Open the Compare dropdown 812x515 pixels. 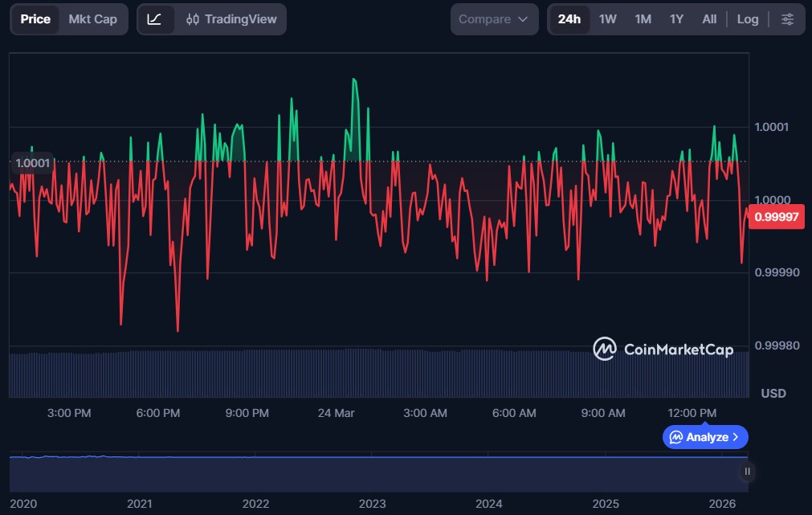coord(493,19)
